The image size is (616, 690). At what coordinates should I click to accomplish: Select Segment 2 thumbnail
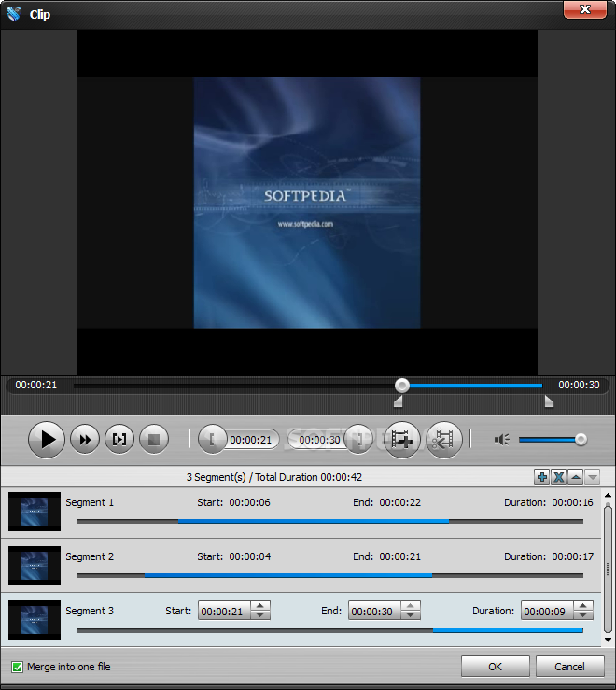(x=35, y=566)
